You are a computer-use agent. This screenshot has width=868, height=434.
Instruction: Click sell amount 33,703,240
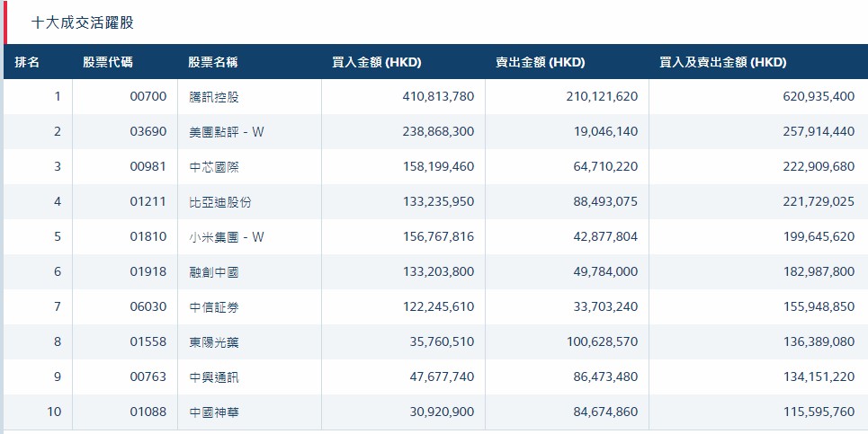[605, 306]
